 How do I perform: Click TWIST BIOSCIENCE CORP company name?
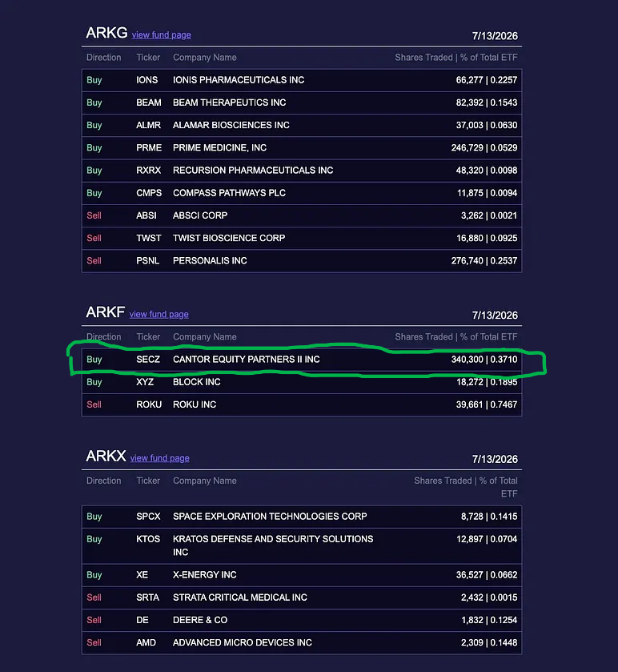229,239
